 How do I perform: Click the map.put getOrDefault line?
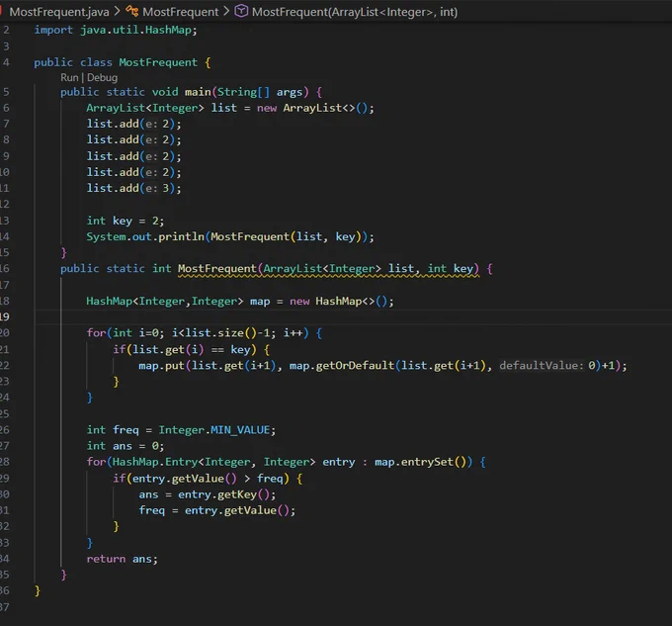point(382,366)
